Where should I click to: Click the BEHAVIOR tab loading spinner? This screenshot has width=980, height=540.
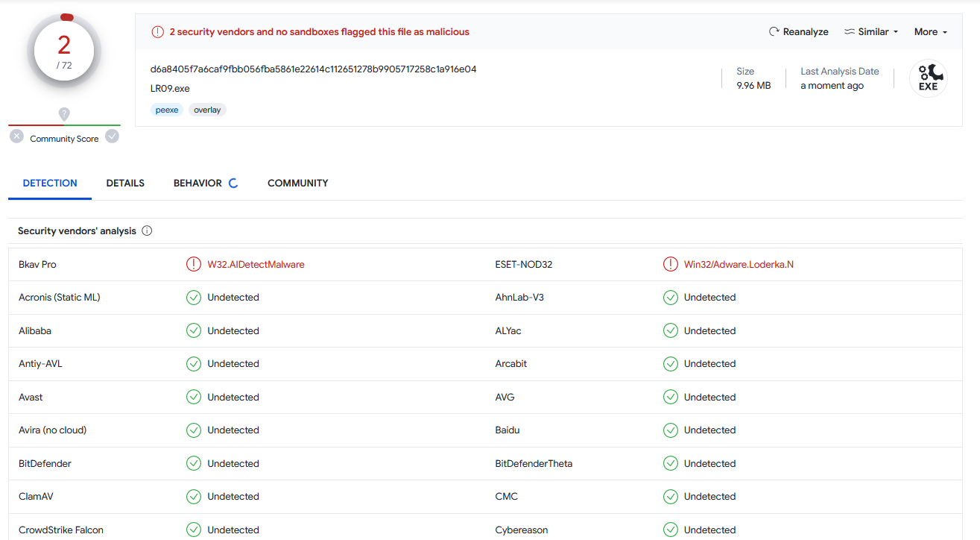tap(233, 183)
